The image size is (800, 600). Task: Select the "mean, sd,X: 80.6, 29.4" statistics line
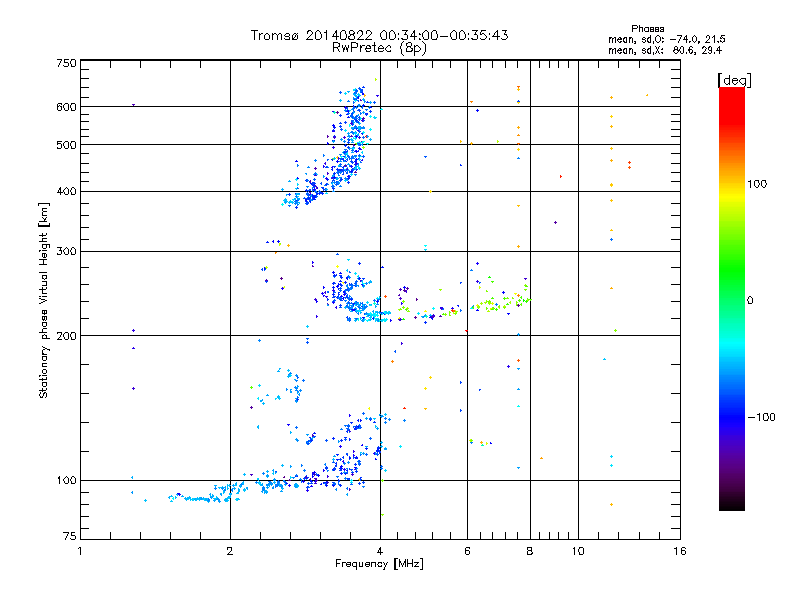click(x=665, y=50)
